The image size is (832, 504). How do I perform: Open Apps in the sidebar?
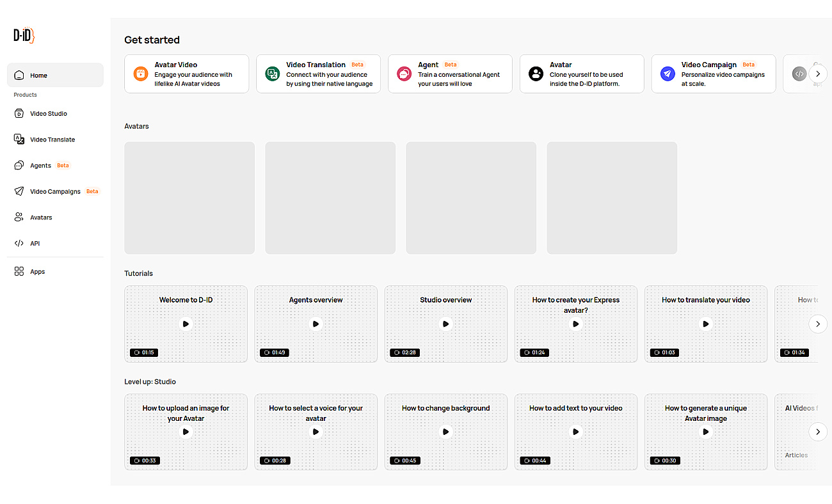(55, 271)
